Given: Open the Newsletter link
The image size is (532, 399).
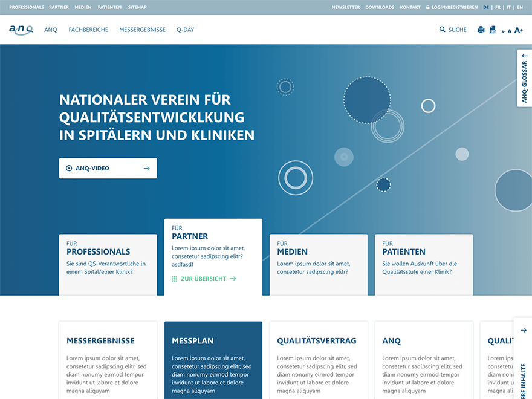Looking at the screenshot, I should 346,7.
